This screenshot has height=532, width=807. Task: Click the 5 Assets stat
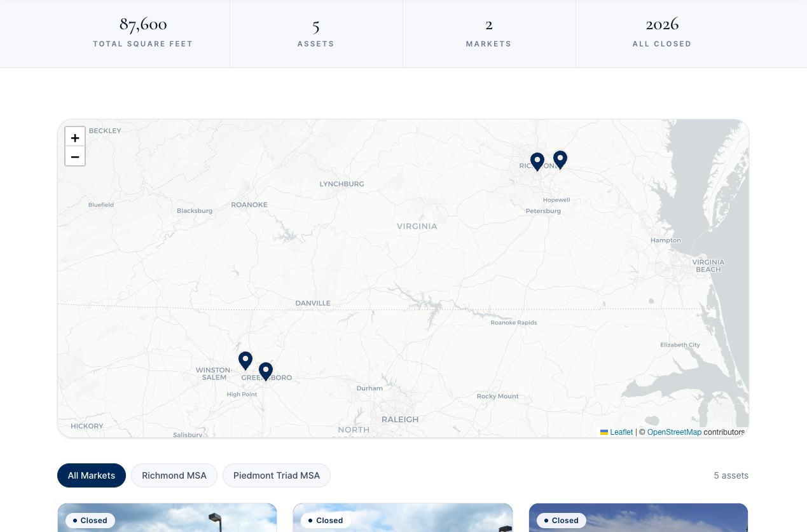316,33
